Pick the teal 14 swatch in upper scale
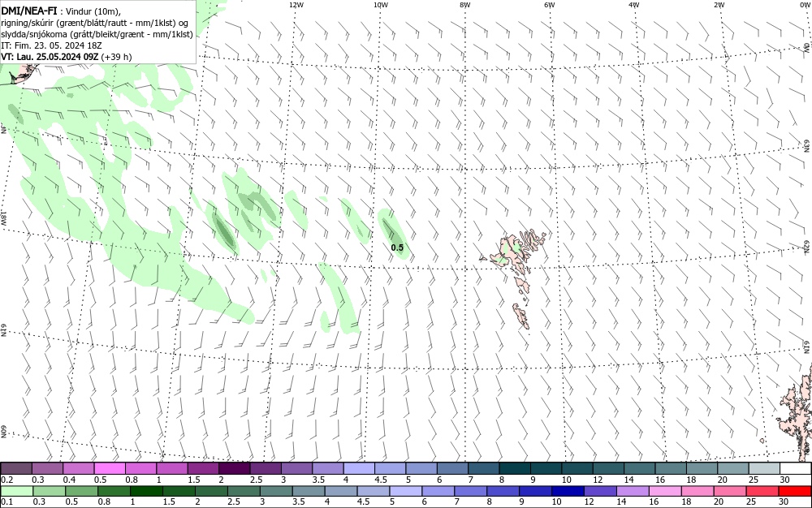Screen dimensions: 812x508 (640, 469)
